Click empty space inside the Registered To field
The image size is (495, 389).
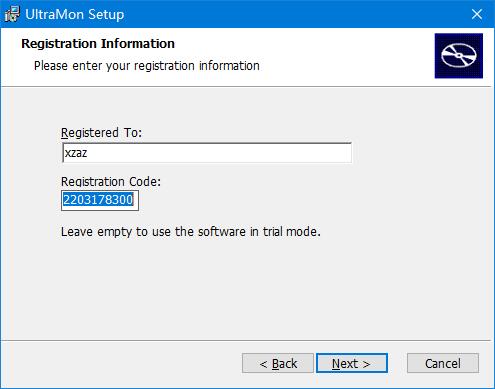[x=220, y=153]
